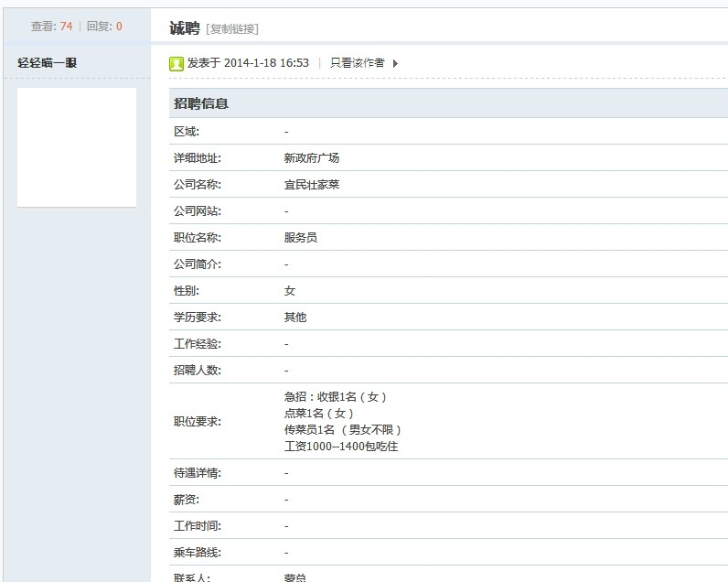Click the 工作时间 label
Image resolution: width=728 pixels, height=582 pixels.
[x=198, y=526]
